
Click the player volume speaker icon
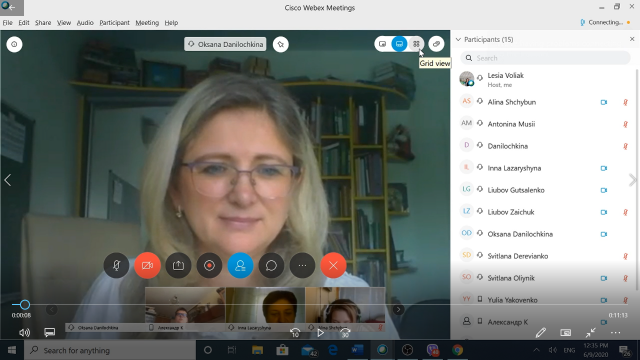[x=24, y=333]
